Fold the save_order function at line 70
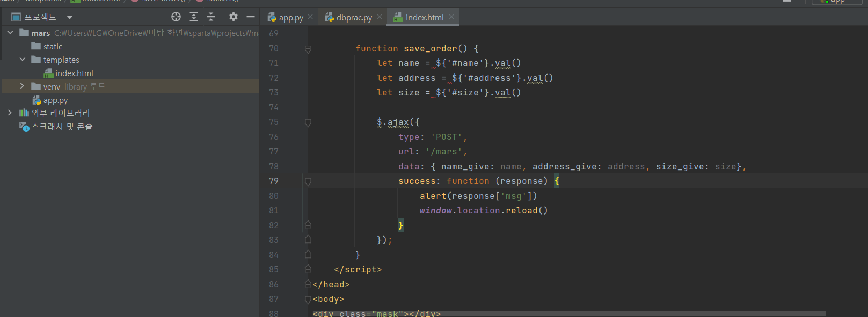Viewport: 868px width, 317px height. click(x=308, y=49)
